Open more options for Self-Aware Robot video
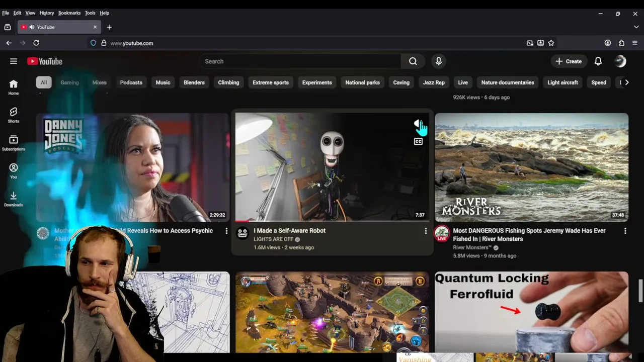Screen dimensions: 644x362 coord(426,231)
